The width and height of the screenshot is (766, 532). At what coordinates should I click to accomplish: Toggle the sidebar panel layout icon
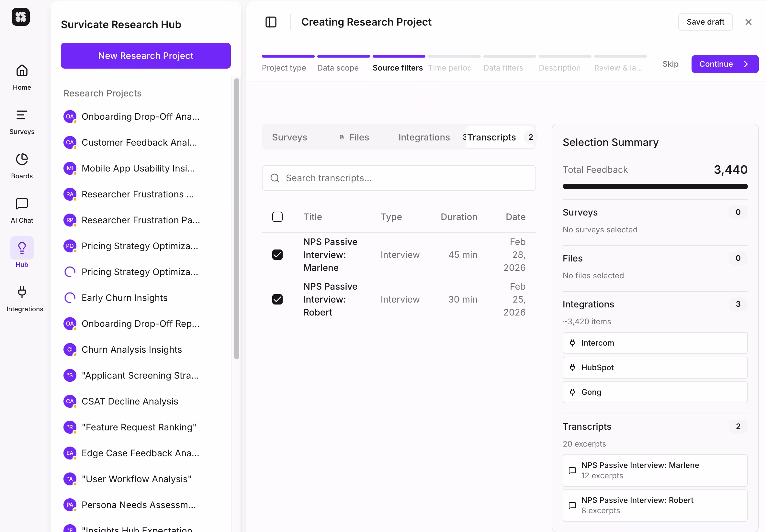point(271,22)
